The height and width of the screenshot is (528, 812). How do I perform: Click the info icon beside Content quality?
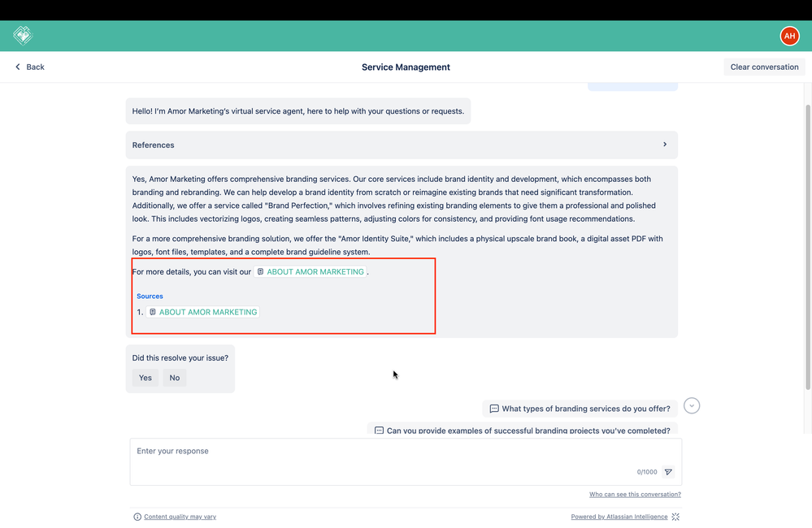[137, 517]
